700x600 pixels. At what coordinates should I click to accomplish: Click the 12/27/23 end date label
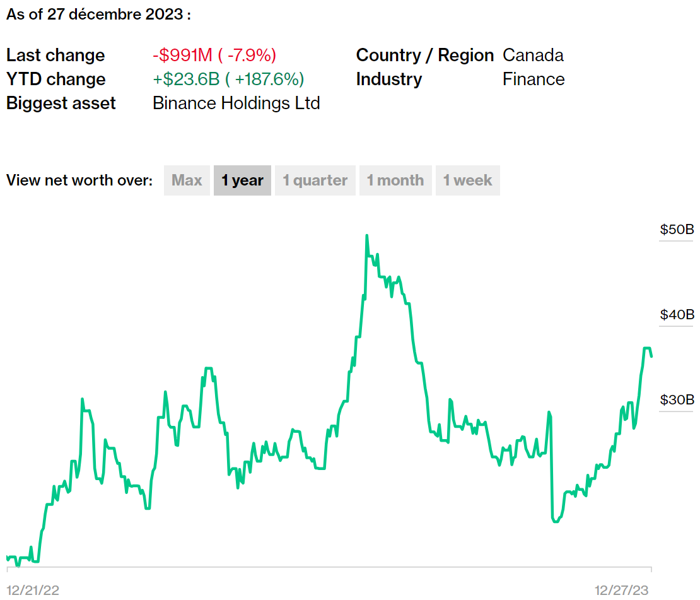[623, 589]
